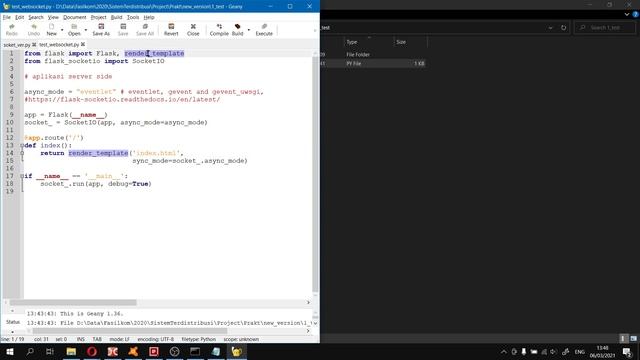The height and width of the screenshot is (360, 640).
Task: Click the 'This is Geany 1.36' message
Action: 75,313
